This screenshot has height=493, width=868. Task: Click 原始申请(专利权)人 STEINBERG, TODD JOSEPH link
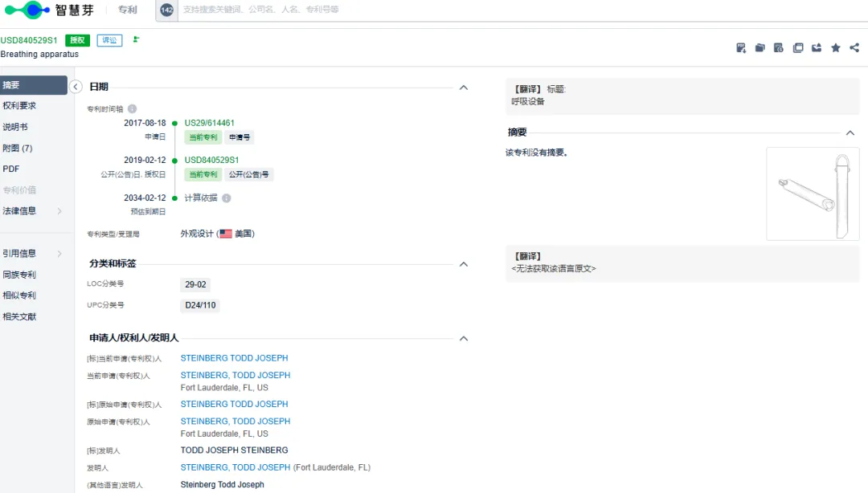[x=235, y=421]
